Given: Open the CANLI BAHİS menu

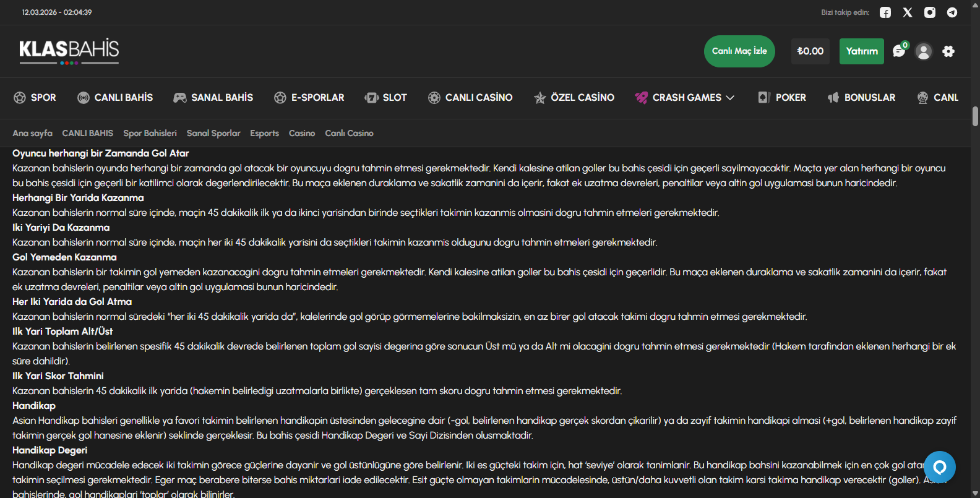Looking at the screenshot, I should pos(115,98).
